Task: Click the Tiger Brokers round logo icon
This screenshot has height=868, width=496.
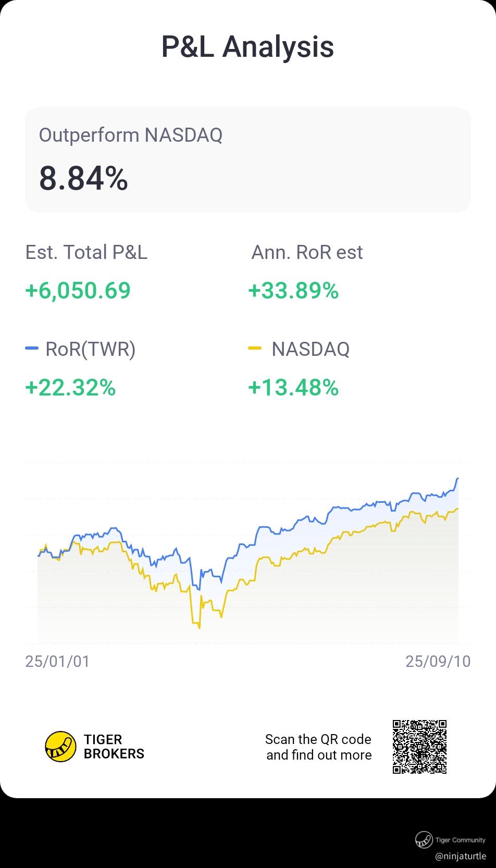Action: point(60,747)
